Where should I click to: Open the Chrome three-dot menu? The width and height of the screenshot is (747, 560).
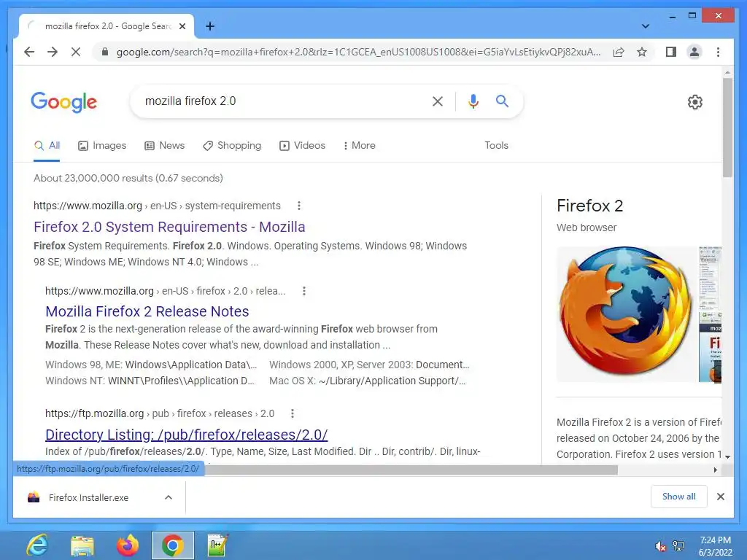pyautogui.click(x=718, y=52)
